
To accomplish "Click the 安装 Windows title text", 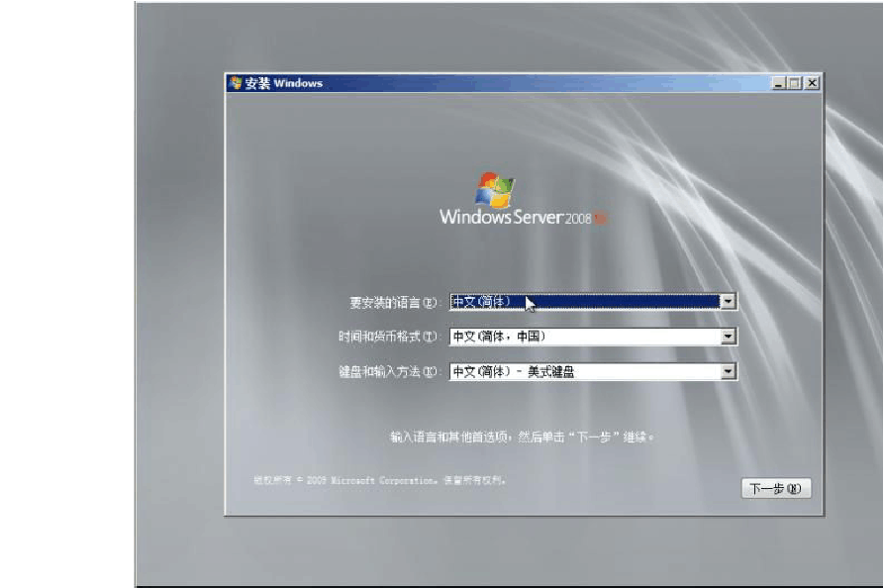I will tap(283, 83).
